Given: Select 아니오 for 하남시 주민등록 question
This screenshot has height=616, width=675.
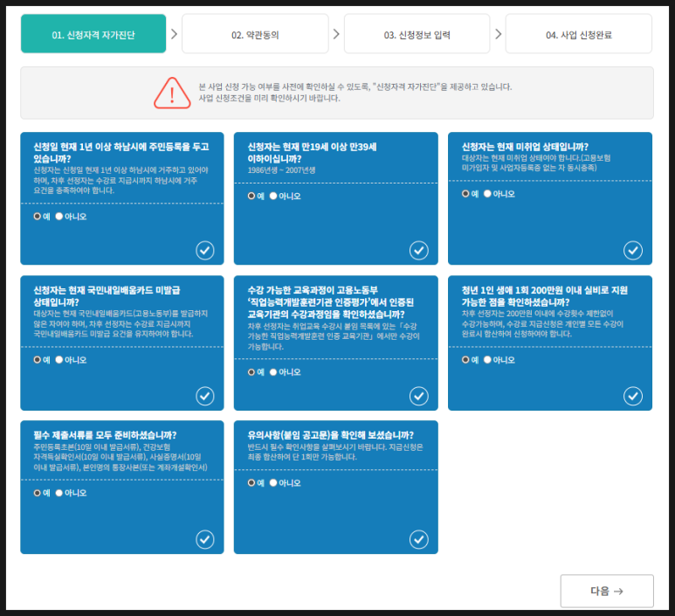Looking at the screenshot, I should pyautogui.click(x=59, y=216).
